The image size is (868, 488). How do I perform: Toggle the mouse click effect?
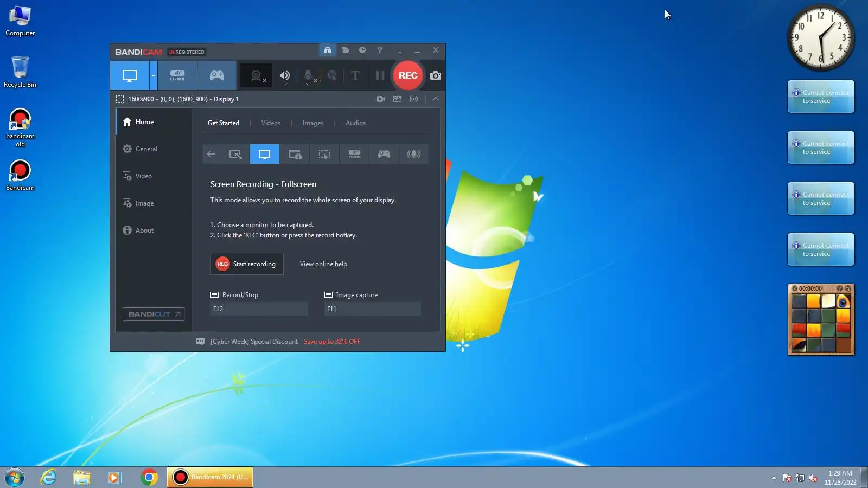coord(332,76)
